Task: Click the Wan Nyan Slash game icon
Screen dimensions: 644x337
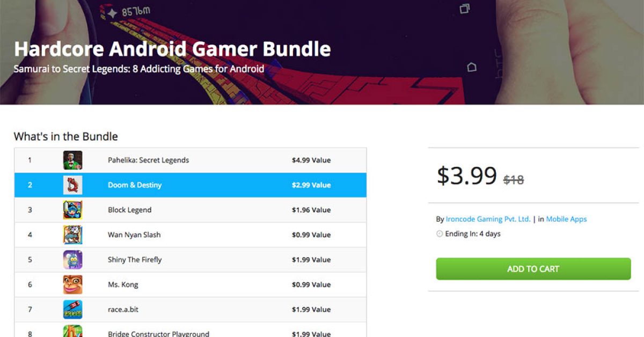Action: [72, 235]
